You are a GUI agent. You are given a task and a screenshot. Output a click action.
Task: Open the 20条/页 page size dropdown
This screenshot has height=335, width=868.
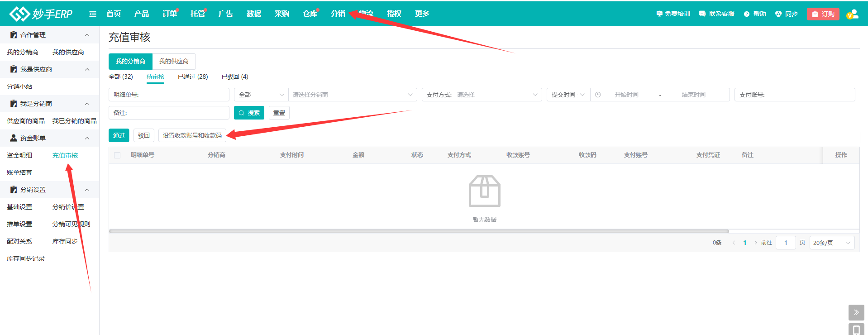tap(831, 243)
